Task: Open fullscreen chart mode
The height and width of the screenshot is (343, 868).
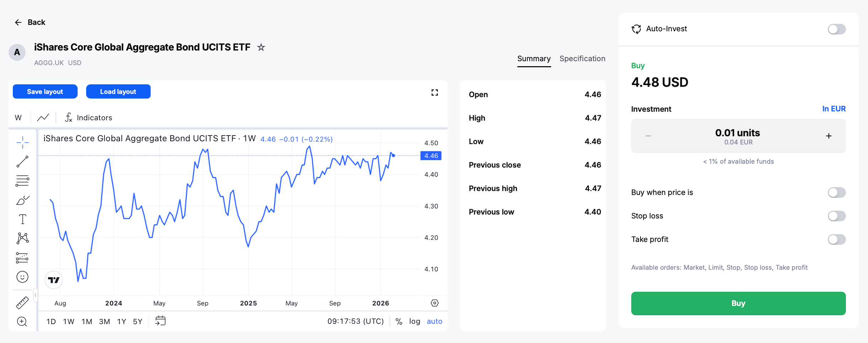Action: click(x=434, y=93)
